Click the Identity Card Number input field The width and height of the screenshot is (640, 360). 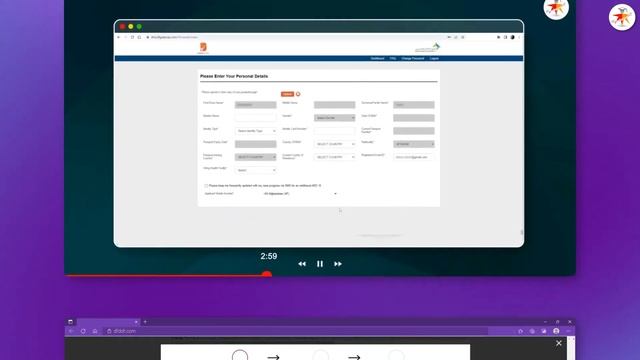(335, 131)
